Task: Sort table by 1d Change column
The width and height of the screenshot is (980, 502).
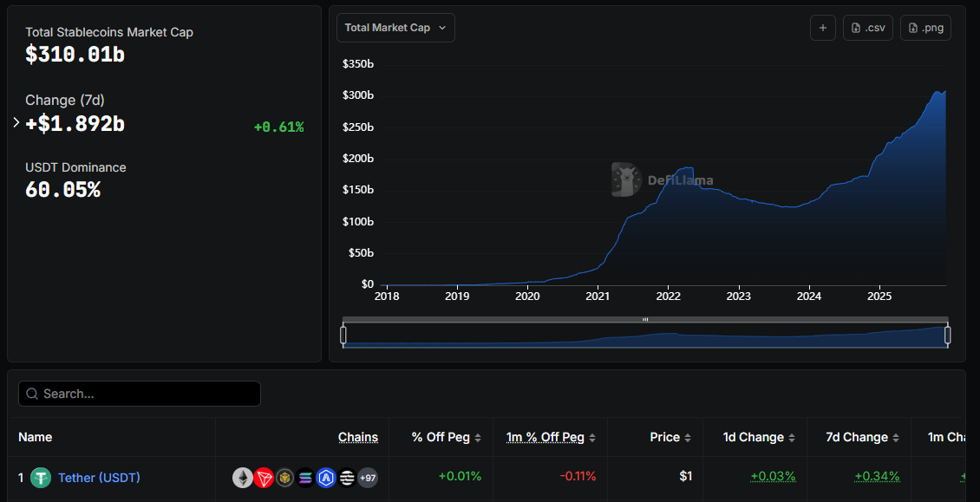Action: click(x=759, y=438)
